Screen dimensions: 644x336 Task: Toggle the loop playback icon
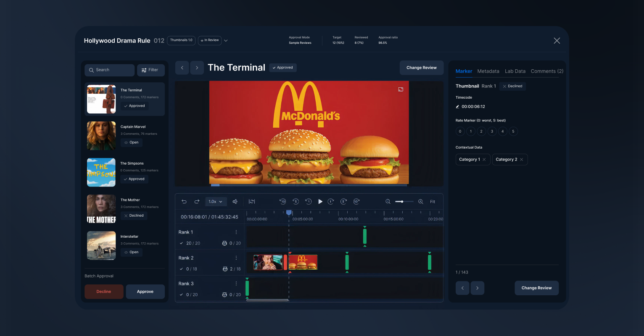coord(252,202)
